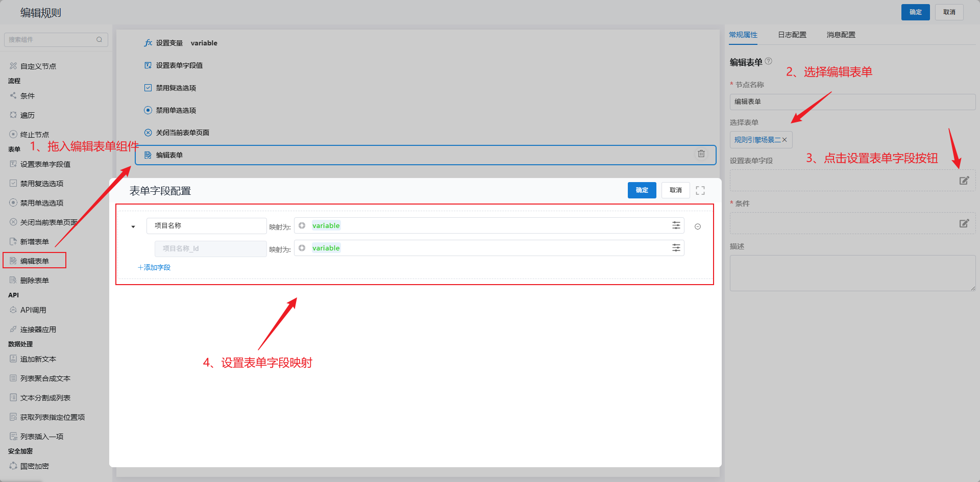980x482 pixels.
Task: Click the trash icon on 编辑表单 node
Action: [x=701, y=154]
